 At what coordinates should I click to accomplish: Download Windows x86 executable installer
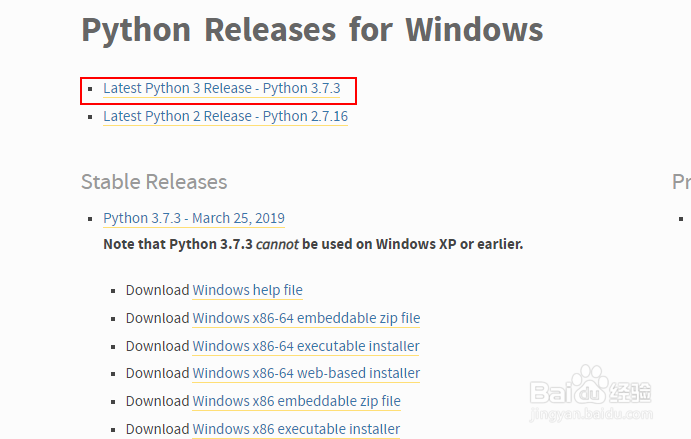coord(296,430)
